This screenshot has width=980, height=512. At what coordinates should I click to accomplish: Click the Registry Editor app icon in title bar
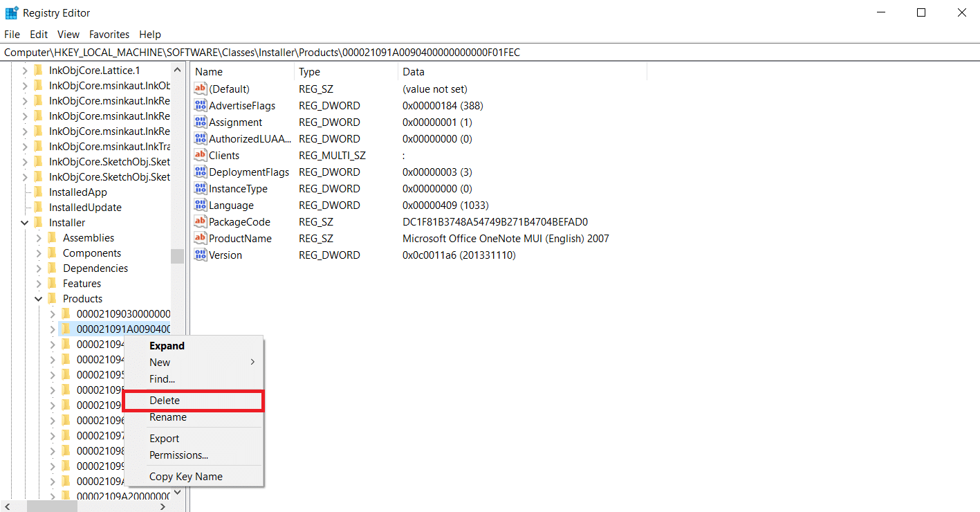12,12
